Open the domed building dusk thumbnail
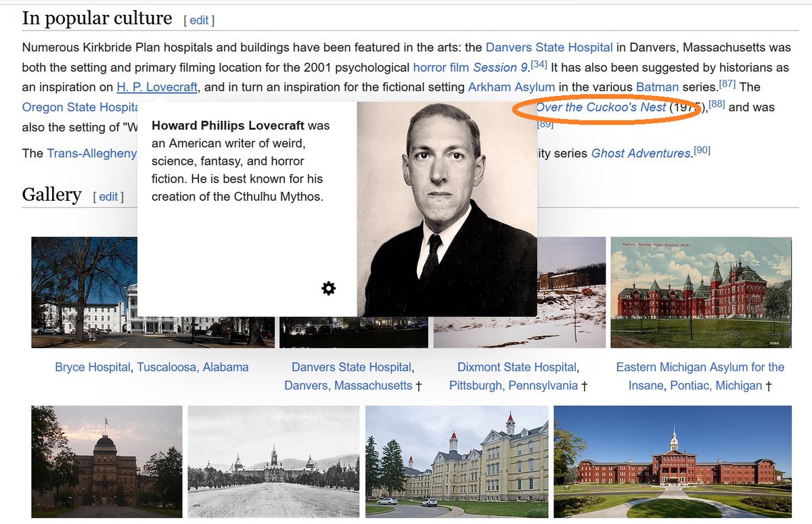This screenshot has height=524, width=812. [107, 461]
